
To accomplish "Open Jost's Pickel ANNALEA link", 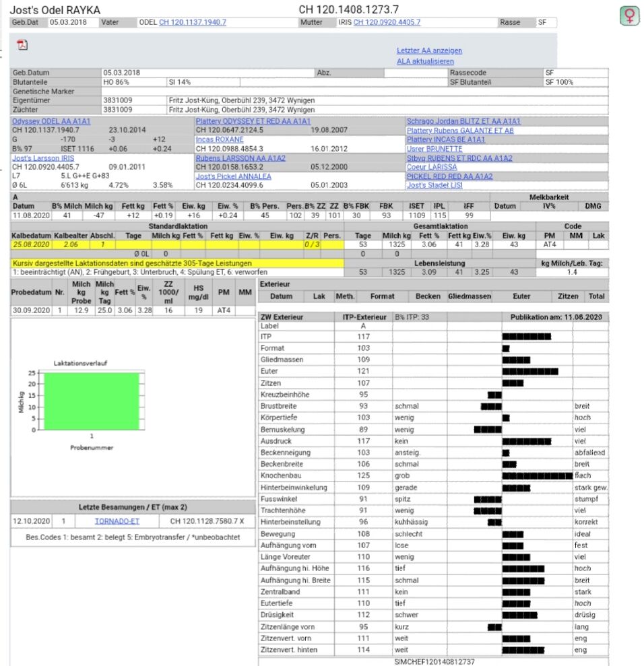I will [x=234, y=176].
